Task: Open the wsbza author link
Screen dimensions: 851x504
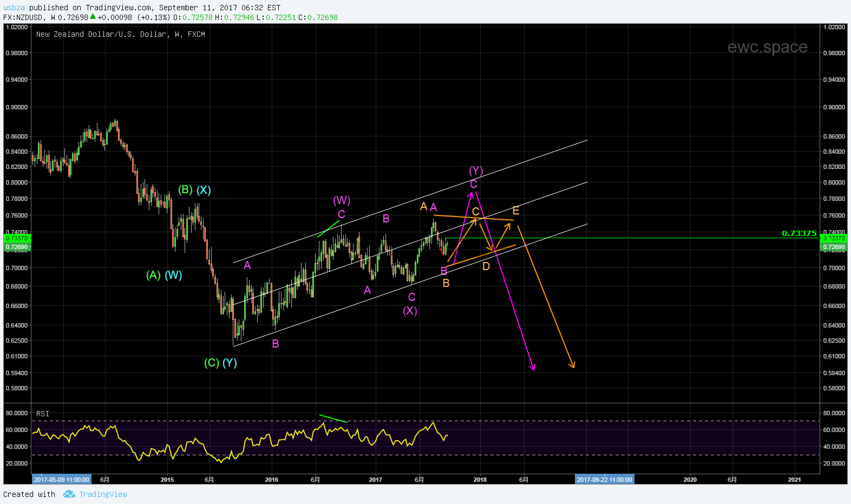Action: coord(14,8)
